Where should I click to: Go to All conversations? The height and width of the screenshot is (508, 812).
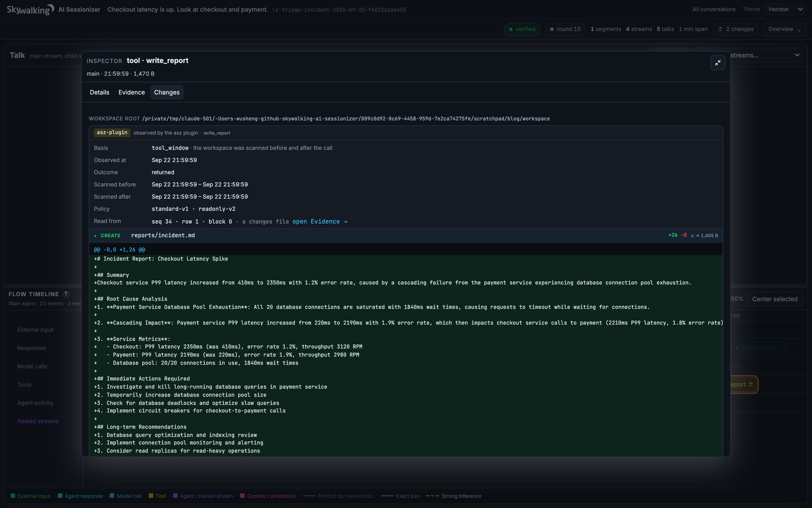(714, 9)
